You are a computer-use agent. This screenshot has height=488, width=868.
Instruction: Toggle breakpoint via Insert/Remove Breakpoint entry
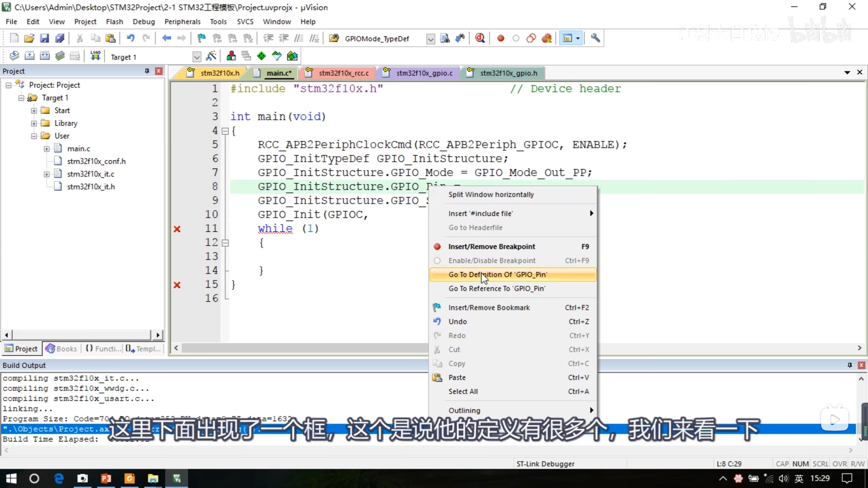click(x=491, y=247)
